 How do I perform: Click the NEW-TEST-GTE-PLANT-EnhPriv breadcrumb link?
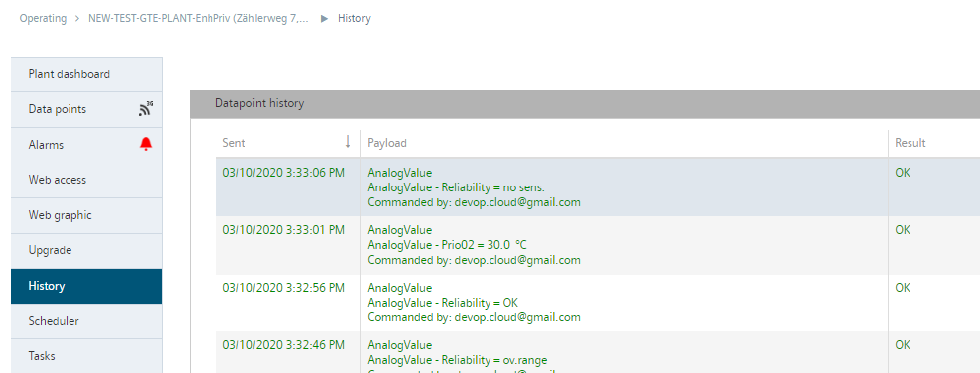click(x=199, y=19)
